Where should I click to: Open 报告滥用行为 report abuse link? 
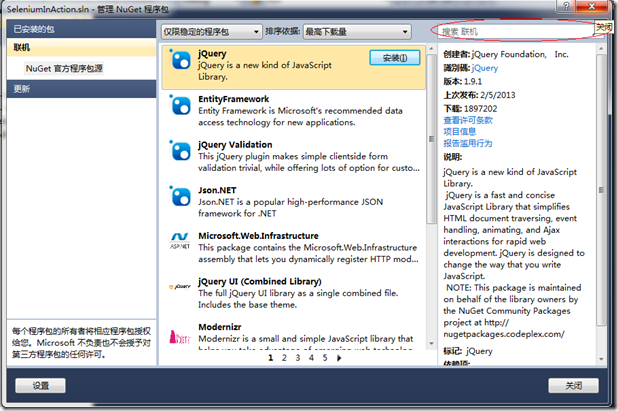tap(468, 143)
